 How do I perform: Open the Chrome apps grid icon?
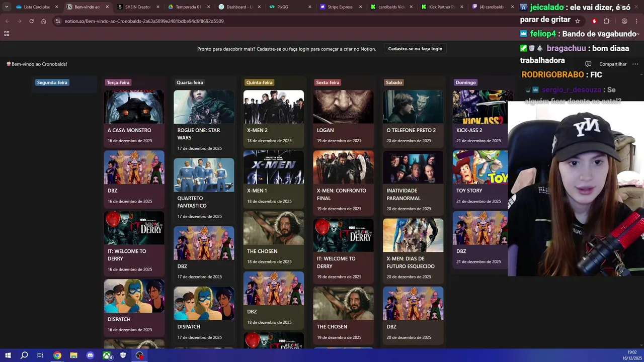(7, 34)
